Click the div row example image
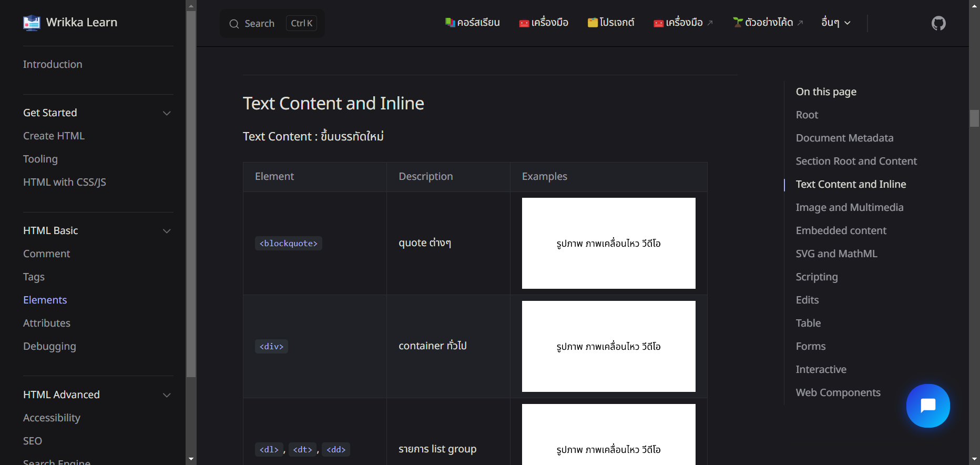Image resolution: width=980 pixels, height=465 pixels. pos(608,346)
